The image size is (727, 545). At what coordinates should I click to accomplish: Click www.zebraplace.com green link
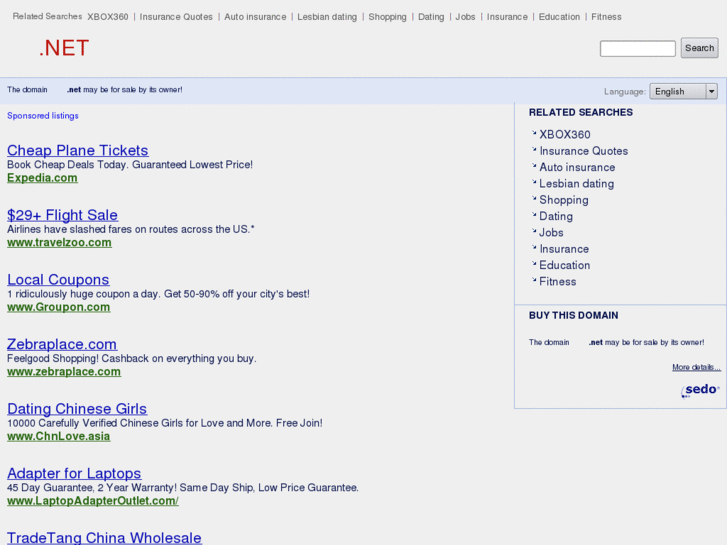64,372
